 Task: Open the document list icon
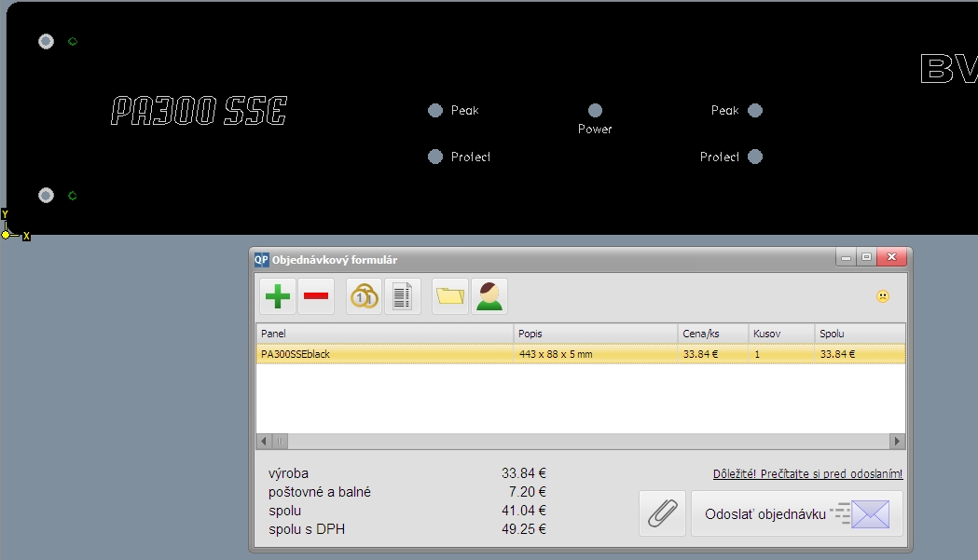(x=403, y=296)
